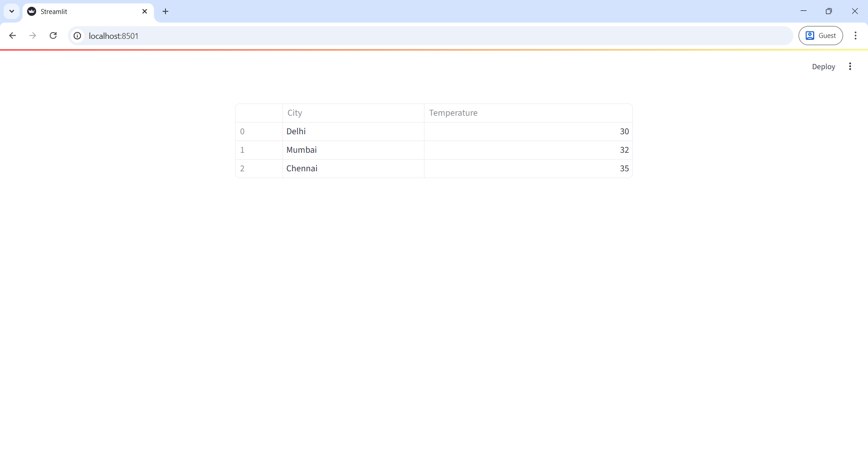868x461 pixels.
Task: Open the Streamlit overflow dropdown near Deploy
Action: (850, 66)
